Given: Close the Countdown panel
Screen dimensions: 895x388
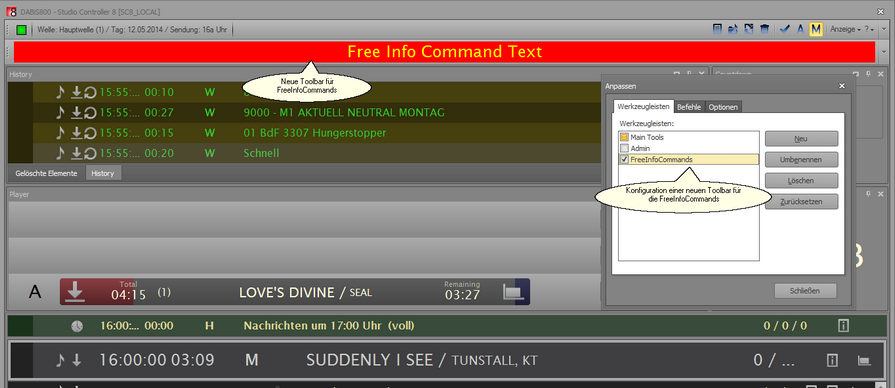Looking at the screenshot, I should click(x=881, y=74).
